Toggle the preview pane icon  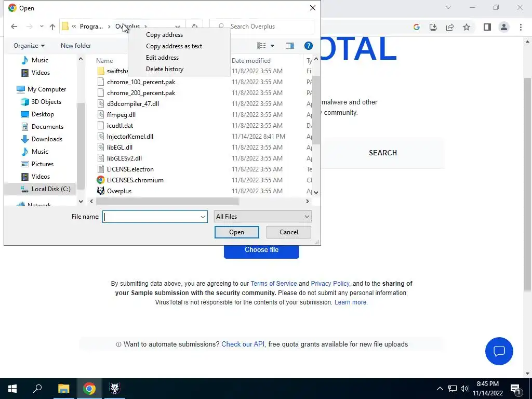(290, 46)
